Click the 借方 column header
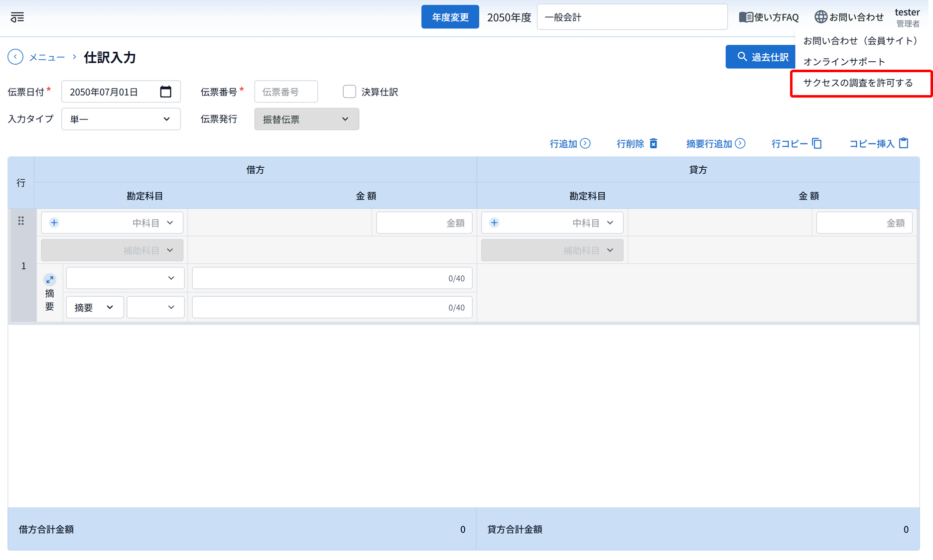The image size is (933, 560). point(256,170)
